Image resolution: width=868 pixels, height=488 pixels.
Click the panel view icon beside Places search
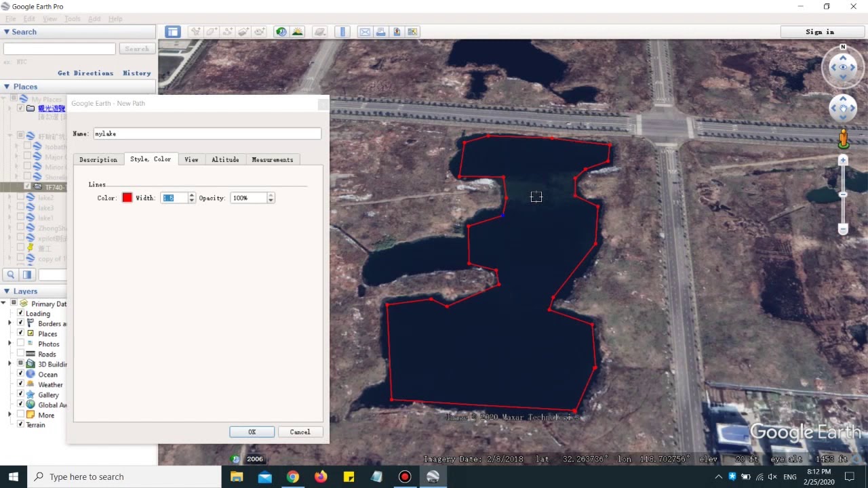(x=27, y=274)
